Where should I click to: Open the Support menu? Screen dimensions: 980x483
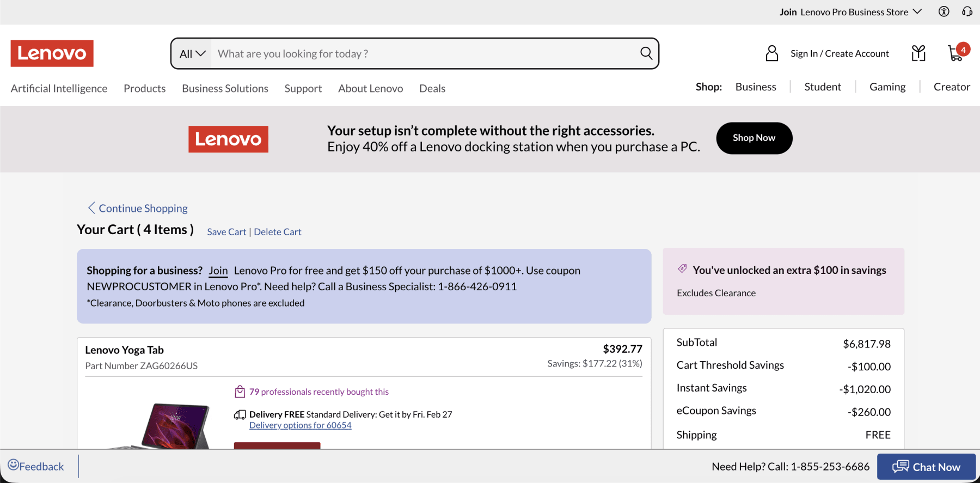[303, 88]
